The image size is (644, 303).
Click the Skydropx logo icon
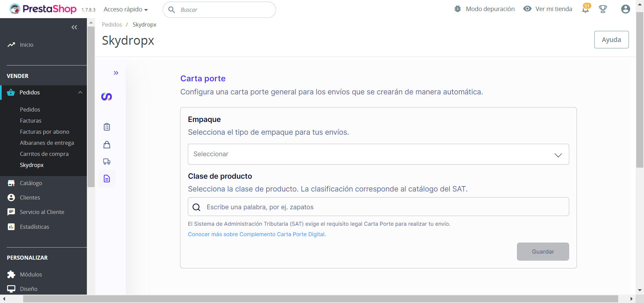click(107, 97)
